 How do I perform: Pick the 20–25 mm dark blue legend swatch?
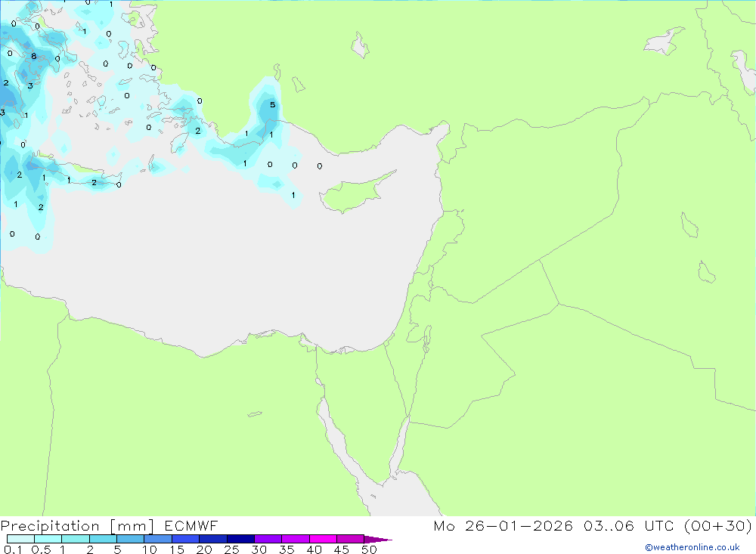pos(213,539)
